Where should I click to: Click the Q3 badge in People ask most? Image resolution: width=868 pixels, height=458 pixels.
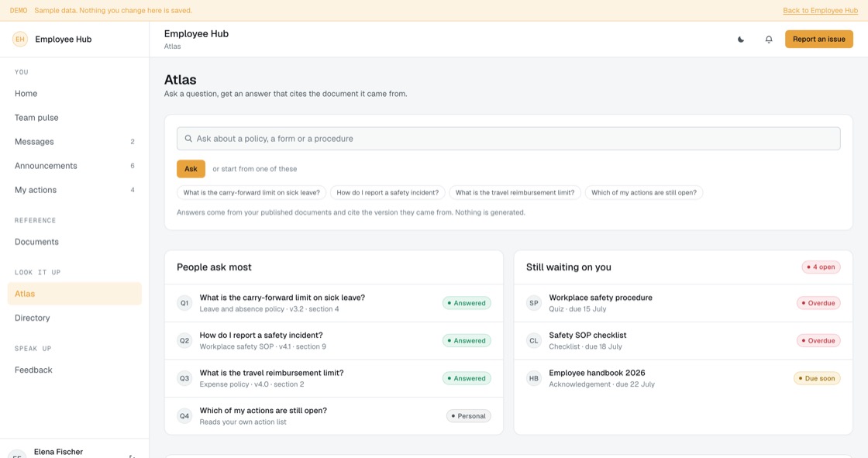click(184, 378)
